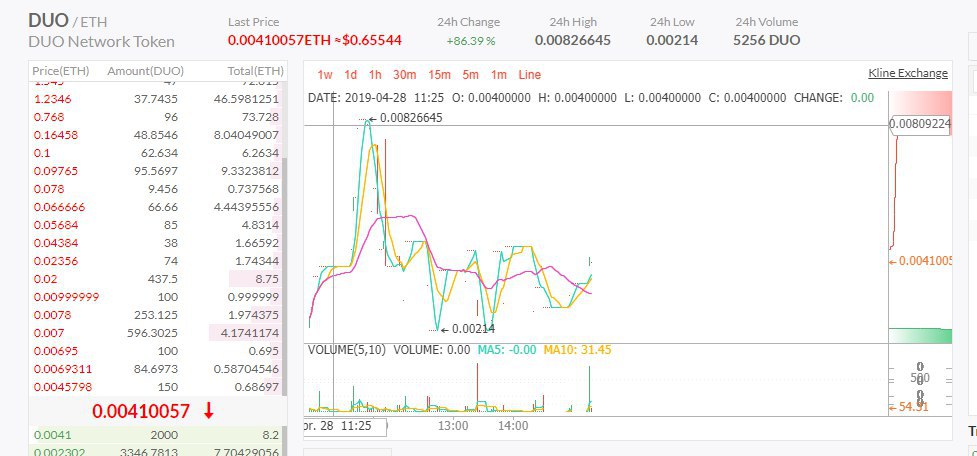Click the 0.002302 buy order price
This screenshot has height=456, width=977.
(x=60, y=453)
